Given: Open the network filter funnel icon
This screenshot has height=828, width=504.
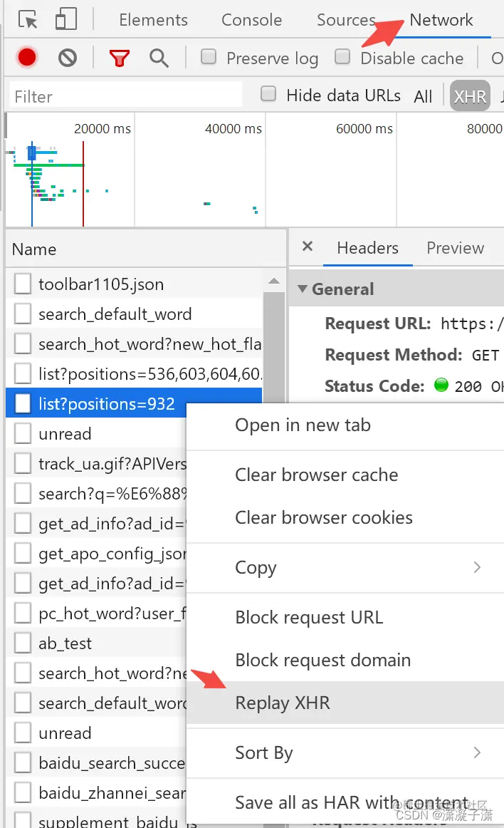Looking at the screenshot, I should point(119,58).
